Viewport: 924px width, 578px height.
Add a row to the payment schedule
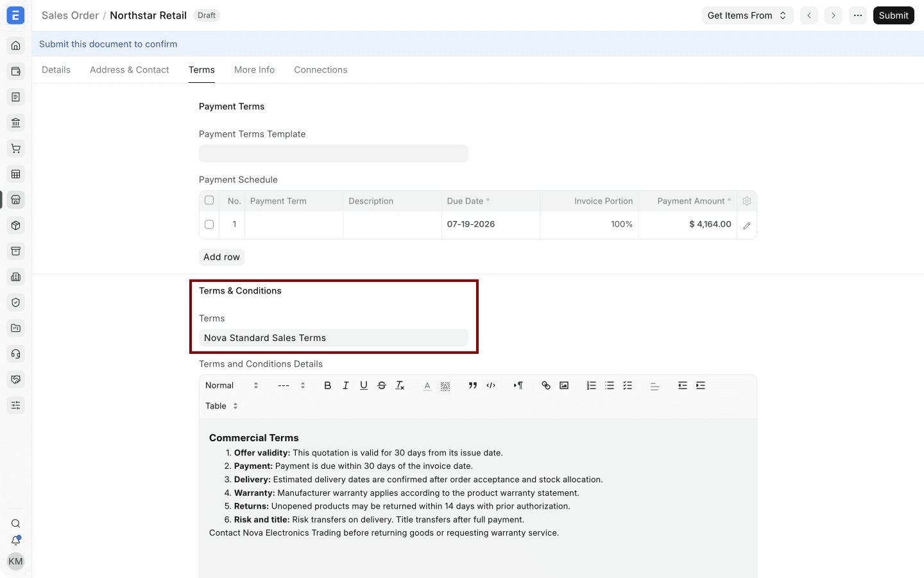(x=222, y=257)
